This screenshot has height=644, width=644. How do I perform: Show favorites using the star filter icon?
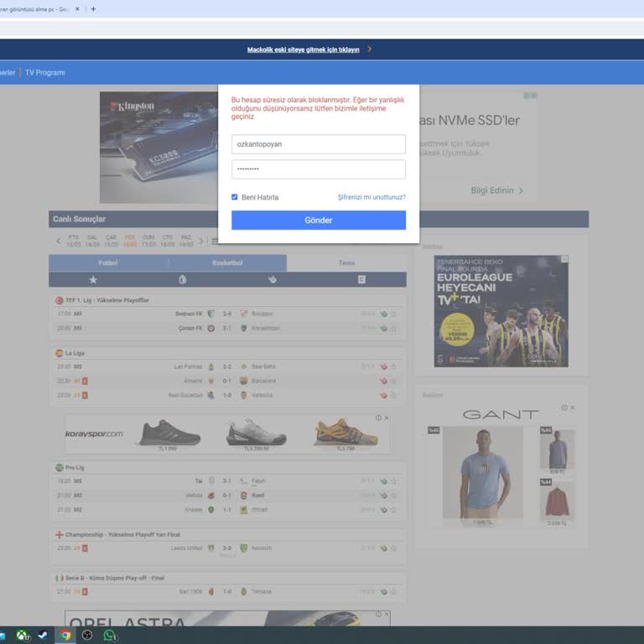93,279
